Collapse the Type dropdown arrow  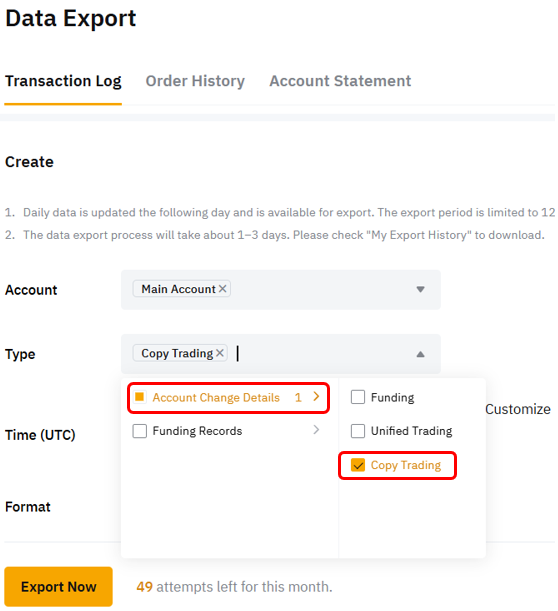coord(420,354)
